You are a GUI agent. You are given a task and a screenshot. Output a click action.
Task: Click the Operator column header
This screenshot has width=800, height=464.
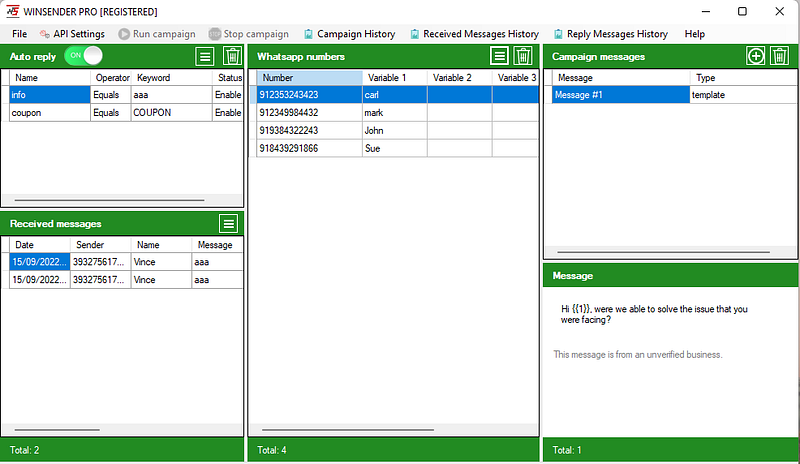(110, 78)
